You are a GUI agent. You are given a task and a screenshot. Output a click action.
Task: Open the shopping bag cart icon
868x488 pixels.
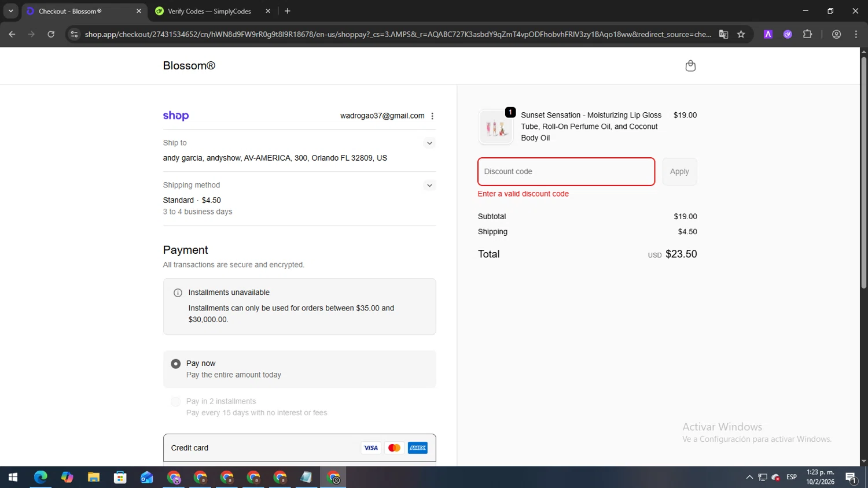[690, 66]
